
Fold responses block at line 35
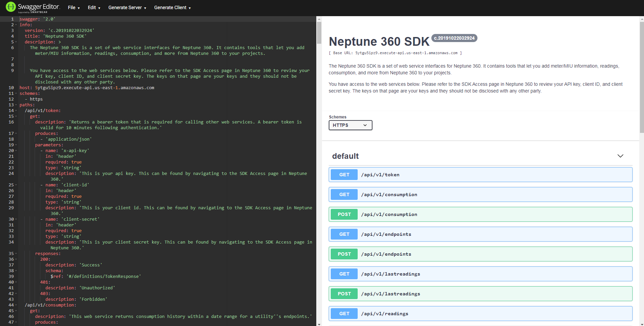click(x=16, y=254)
